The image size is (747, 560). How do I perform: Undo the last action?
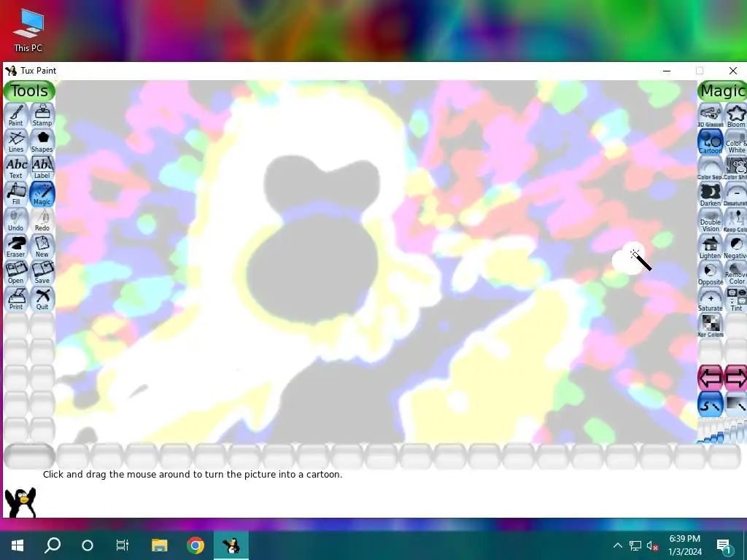tap(16, 220)
